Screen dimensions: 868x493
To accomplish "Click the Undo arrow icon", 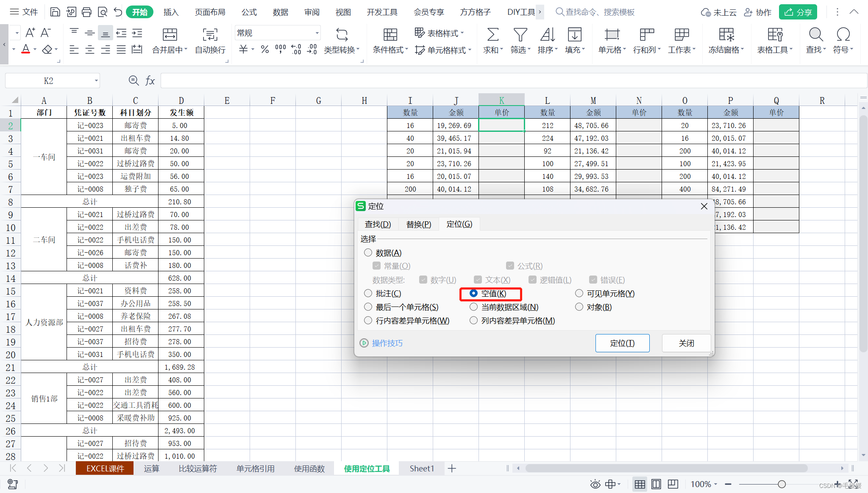I will [x=118, y=12].
